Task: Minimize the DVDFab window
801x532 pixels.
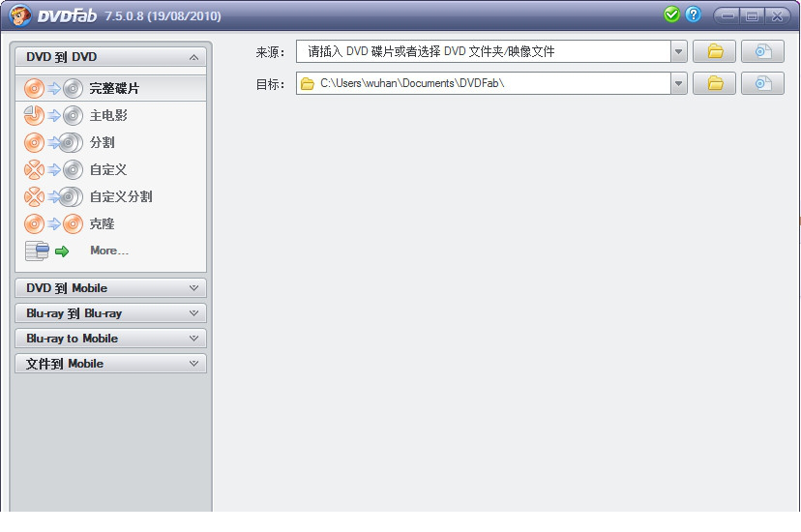Action: pos(727,15)
